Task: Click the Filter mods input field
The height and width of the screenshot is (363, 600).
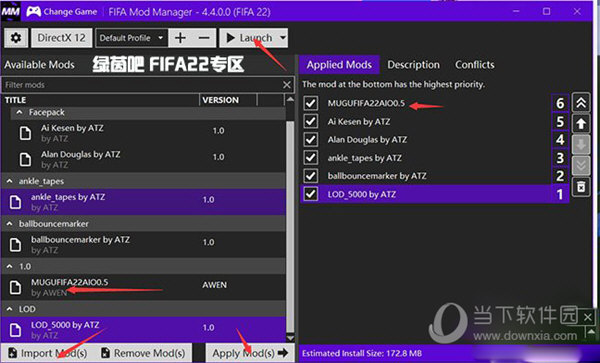Action: coord(142,85)
